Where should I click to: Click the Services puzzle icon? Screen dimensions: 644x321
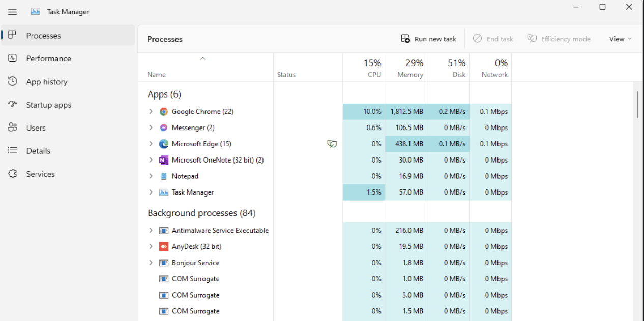click(x=13, y=174)
